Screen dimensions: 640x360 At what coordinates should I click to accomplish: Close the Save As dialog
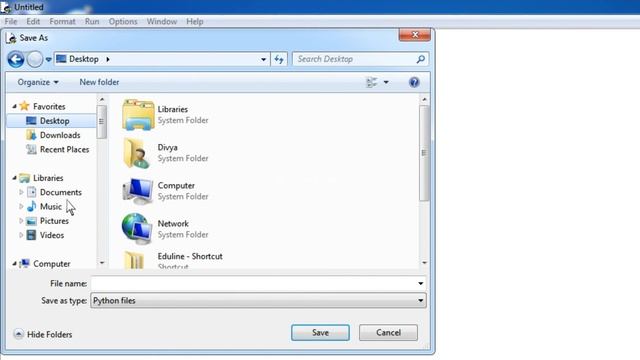[415, 35]
